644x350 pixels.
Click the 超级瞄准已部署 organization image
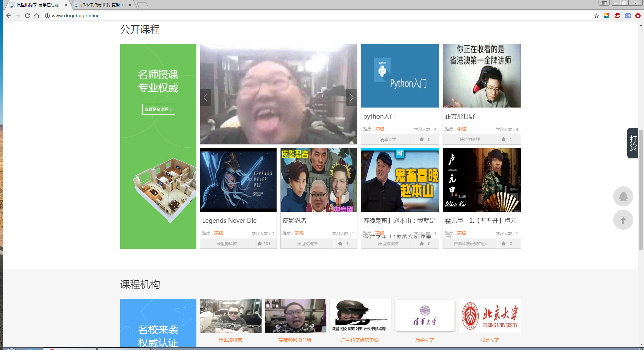(x=360, y=316)
